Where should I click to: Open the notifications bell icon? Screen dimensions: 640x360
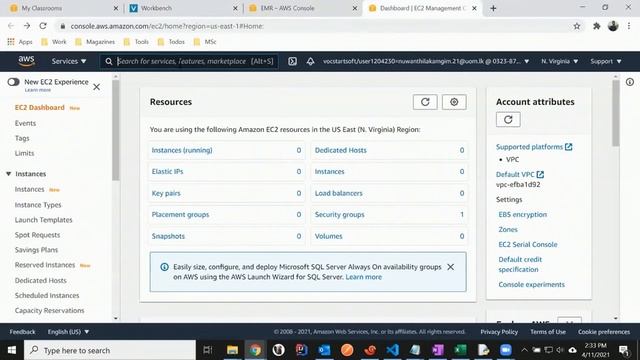310,61
